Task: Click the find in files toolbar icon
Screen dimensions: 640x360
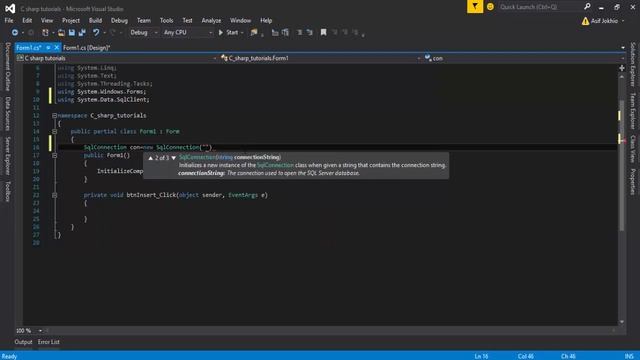Action: coord(254,32)
